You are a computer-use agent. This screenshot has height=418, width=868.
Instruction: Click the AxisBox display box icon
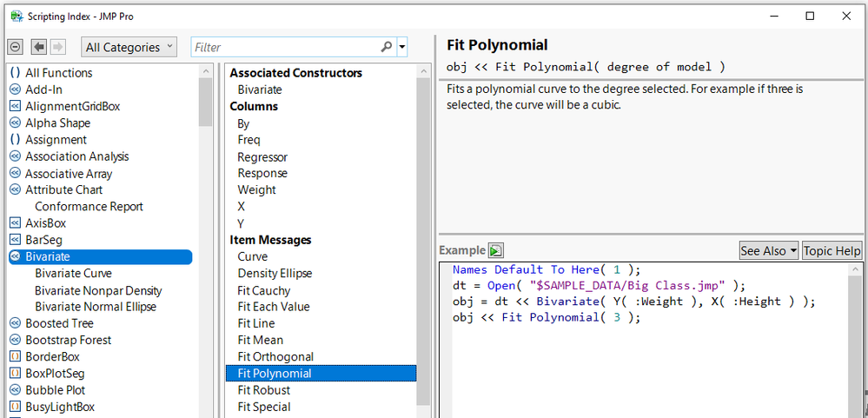point(15,223)
